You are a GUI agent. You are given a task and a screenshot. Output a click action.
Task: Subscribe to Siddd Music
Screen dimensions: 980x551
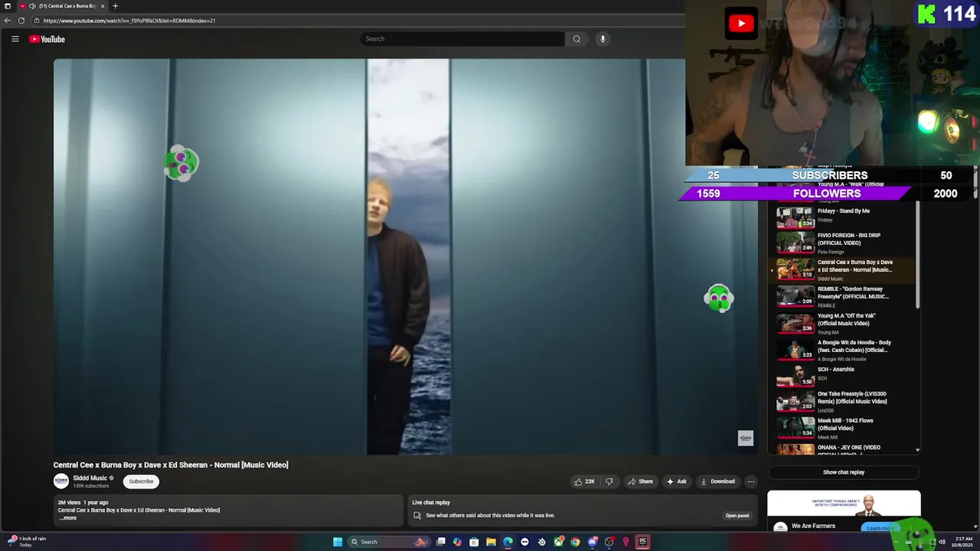(141, 481)
